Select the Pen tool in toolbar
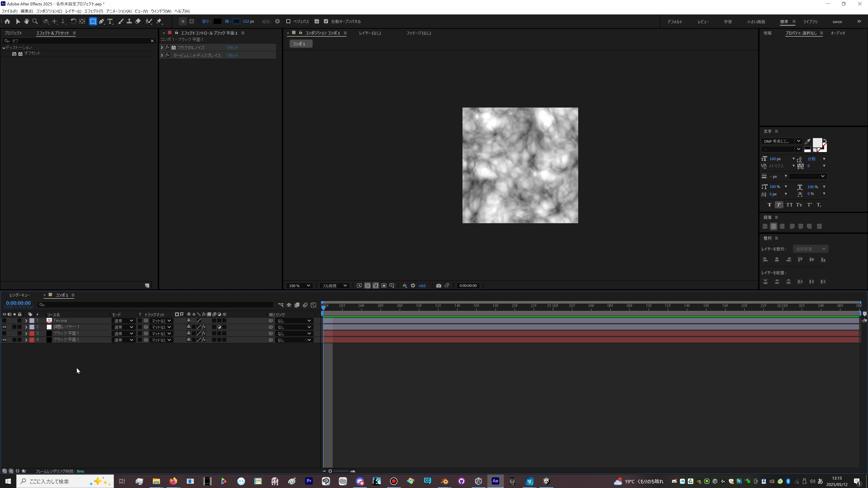868x488 pixels. tap(101, 21)
